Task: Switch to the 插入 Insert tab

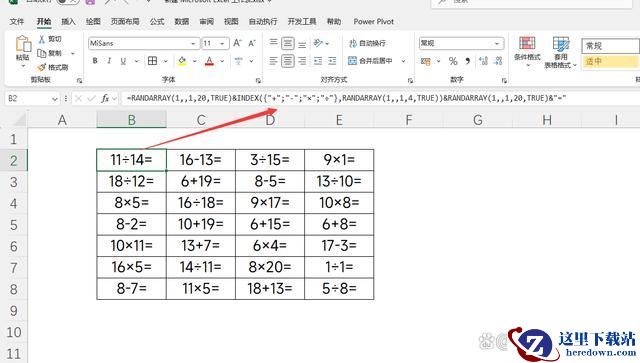Action: 68,22
